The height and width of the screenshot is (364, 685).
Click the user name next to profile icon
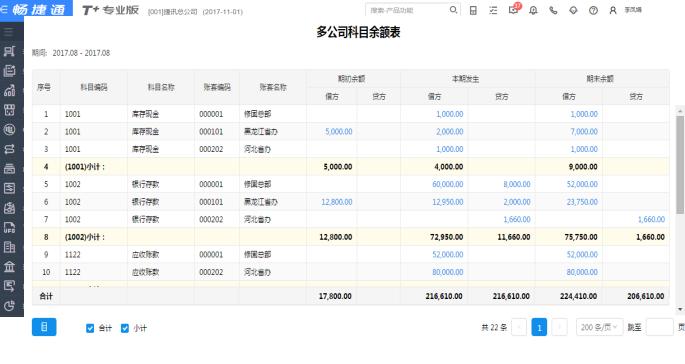633,10
